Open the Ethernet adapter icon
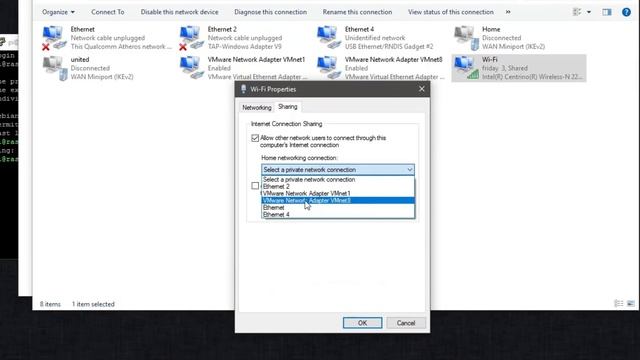 (53, 38)
